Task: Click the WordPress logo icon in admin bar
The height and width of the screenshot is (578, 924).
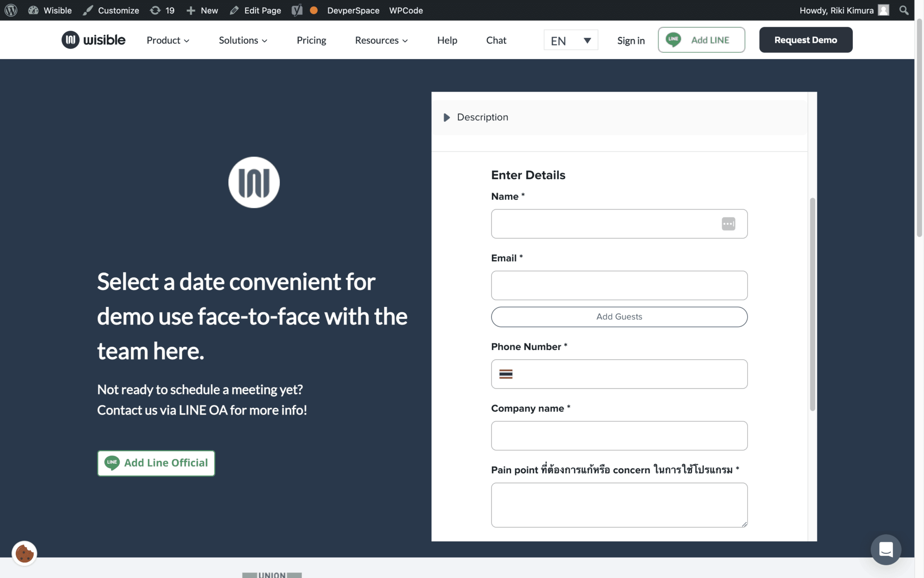Action: tap(11, 10)
